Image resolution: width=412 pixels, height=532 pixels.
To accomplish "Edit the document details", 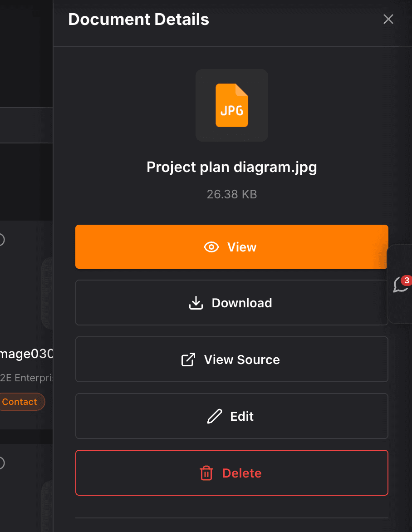I will (x=231, y=416).
